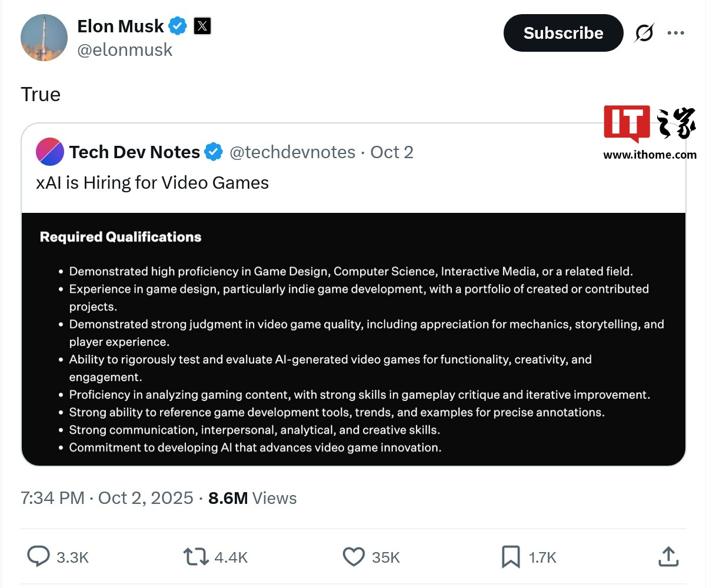The width and height of the screenshot is (706, 588).
Task: Open the Grok slashed-circle icon
Action: pos(644,34)
